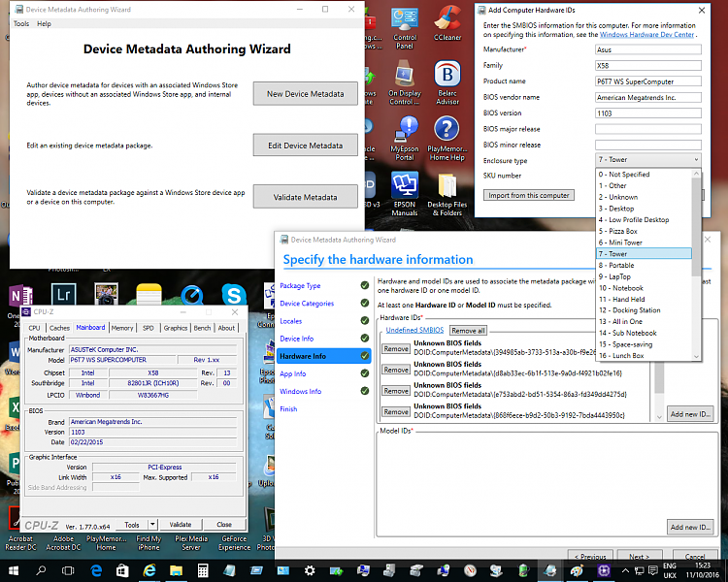
Task: Launch the OneNote desktop shortcut
Action: pyautogui.click(x=20, y=295)
